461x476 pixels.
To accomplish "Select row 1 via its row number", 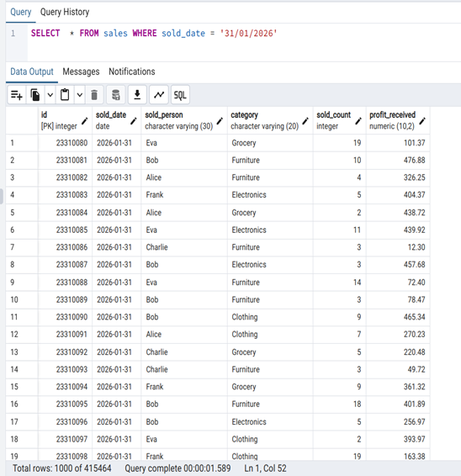I will 22,143.
